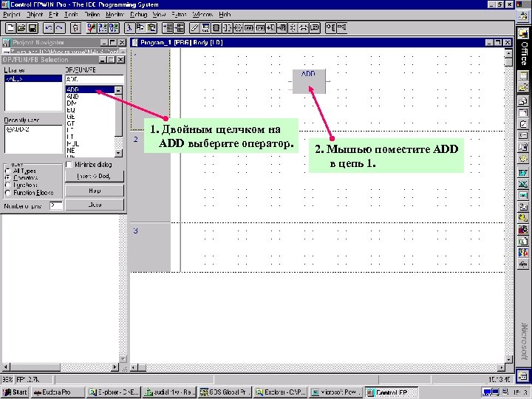Click the New file toolbar icon
Screen dimensions: 532x399
coord(10,28)
